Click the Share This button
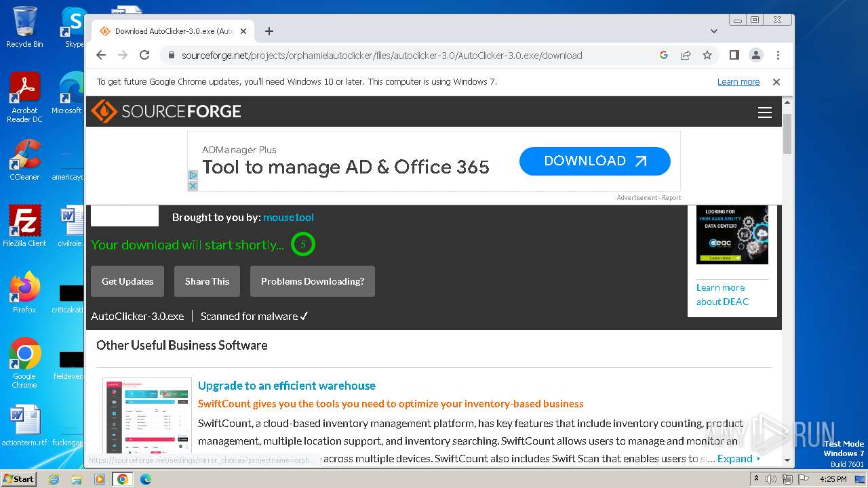 pyautogui.click(x=207, y=281)
